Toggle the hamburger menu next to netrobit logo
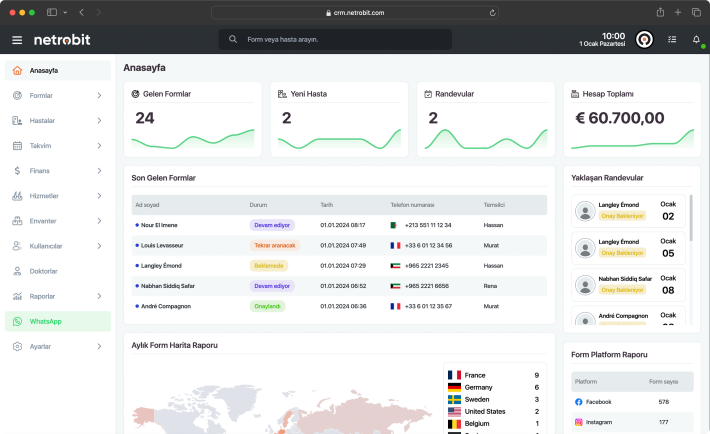The height and width of the screenshot is (434, 710). pos(17,40)
